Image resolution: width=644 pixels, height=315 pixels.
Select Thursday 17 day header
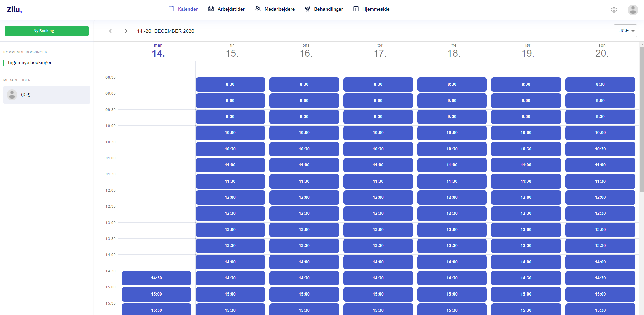click(380, 51)
